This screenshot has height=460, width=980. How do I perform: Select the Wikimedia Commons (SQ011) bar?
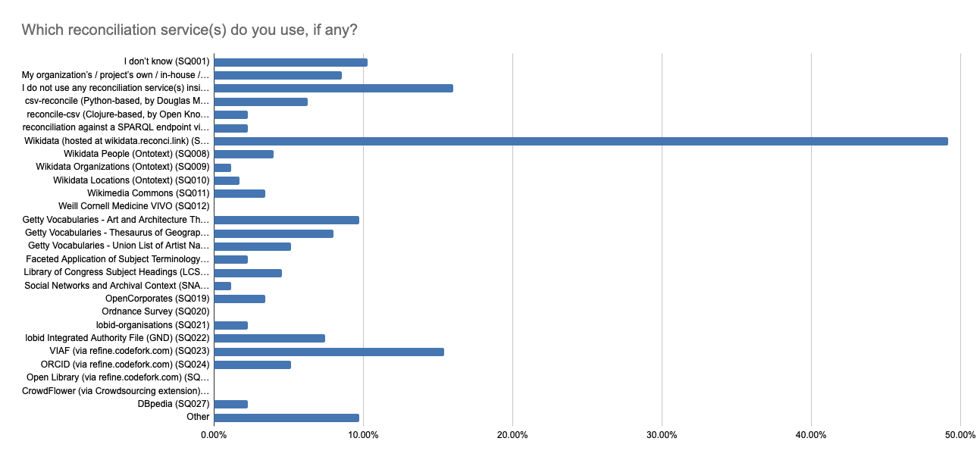coord(240,193)
